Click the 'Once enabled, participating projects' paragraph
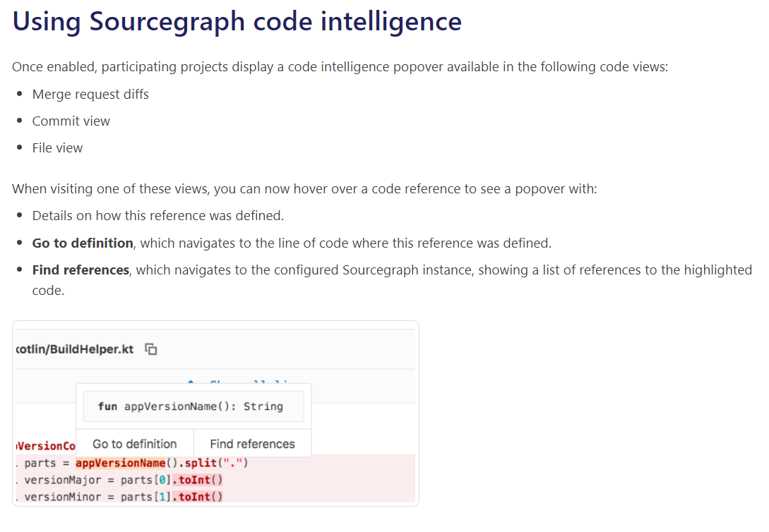769x532 pixels. coord(340,66)
